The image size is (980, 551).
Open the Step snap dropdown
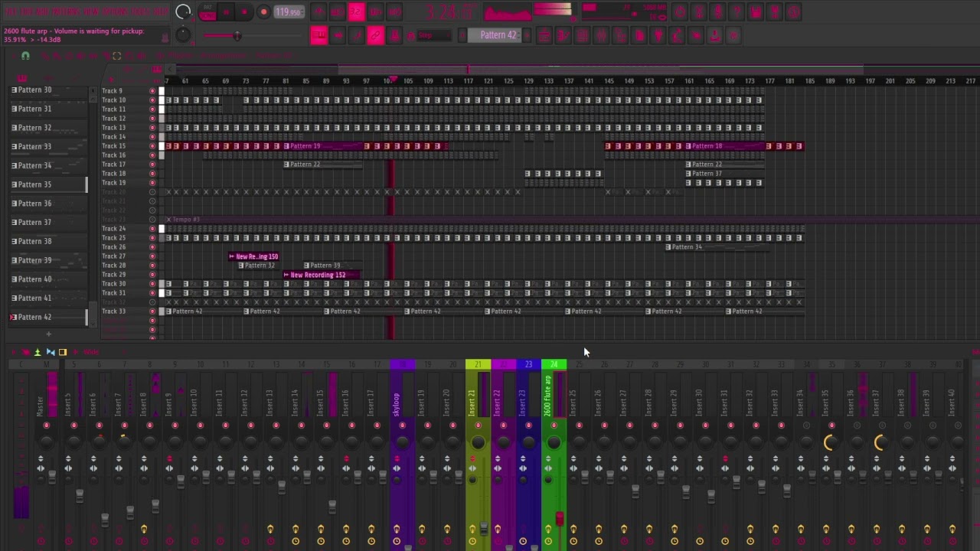[x=433, y=35]
